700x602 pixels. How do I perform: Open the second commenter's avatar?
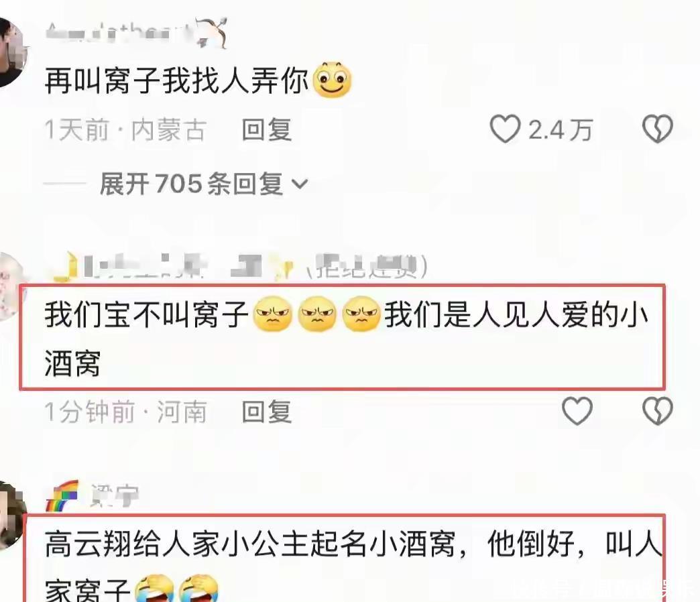(x=11, y=286)
